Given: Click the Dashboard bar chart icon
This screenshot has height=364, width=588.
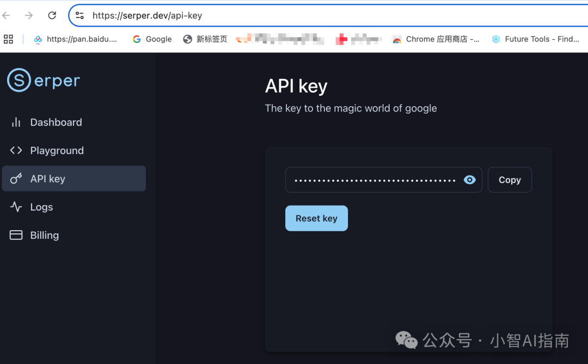Looking at the screenshot, I should coord(16,122).
